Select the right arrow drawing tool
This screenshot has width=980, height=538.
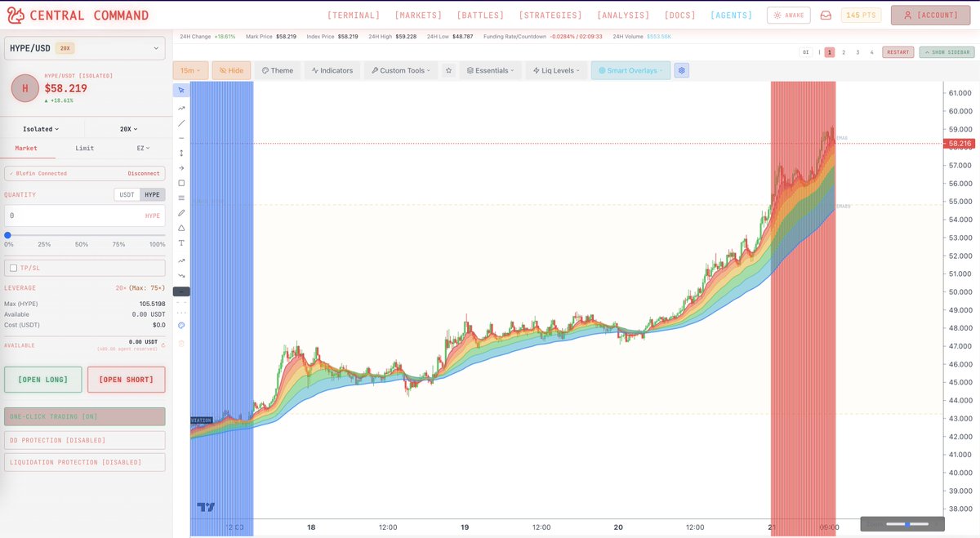[x=181, y=168]
